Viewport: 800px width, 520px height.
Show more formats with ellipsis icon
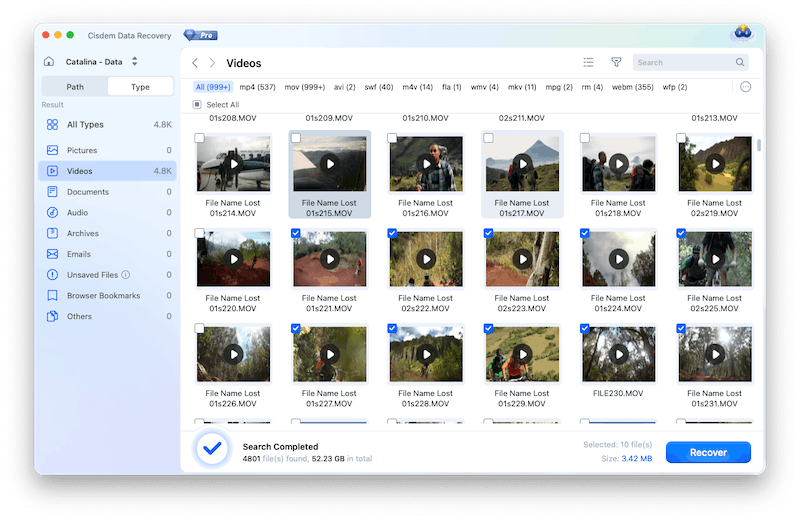pyautogui.click(x=745, y=87)
